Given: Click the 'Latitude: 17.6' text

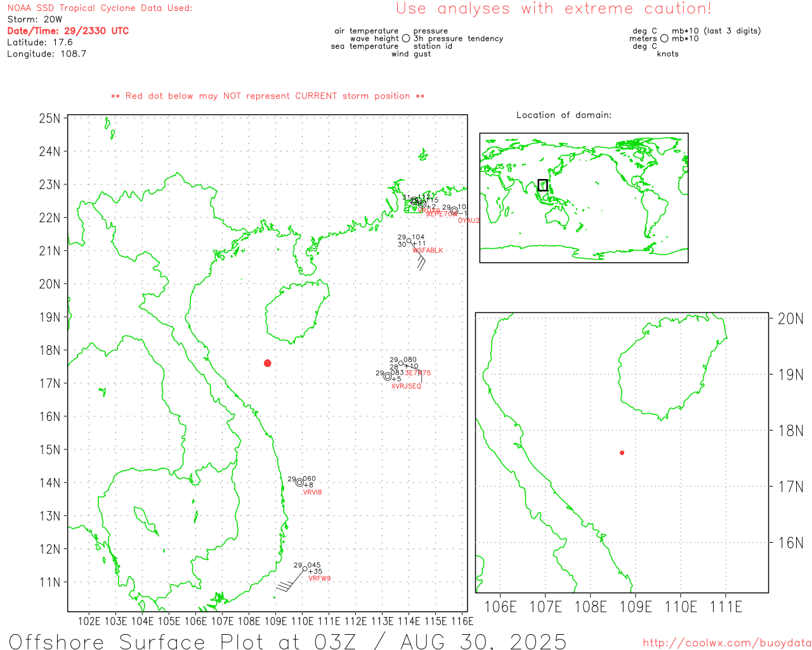Looking at the screenshot, I should tap(40, 43).
